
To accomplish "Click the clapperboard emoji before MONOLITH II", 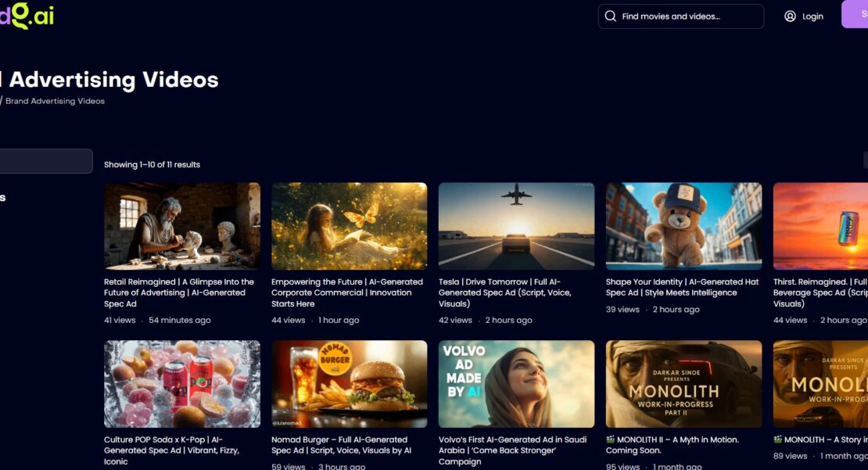I will pos(610,439).
